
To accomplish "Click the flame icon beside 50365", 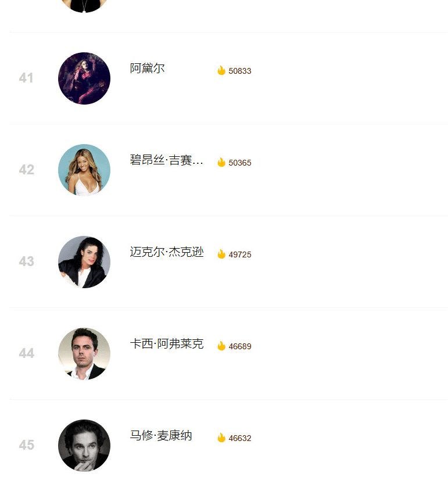I will (x=221, y=162).
